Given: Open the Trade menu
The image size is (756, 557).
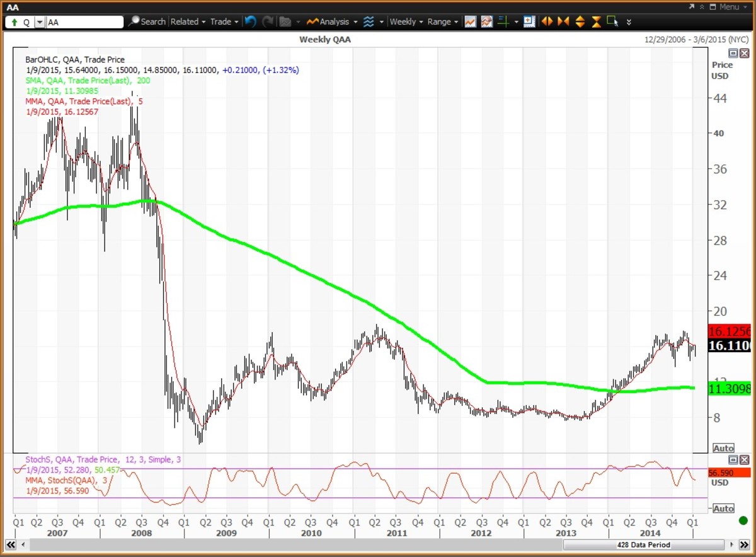Looking at the screenshot, I should click(x=224, y=21).
